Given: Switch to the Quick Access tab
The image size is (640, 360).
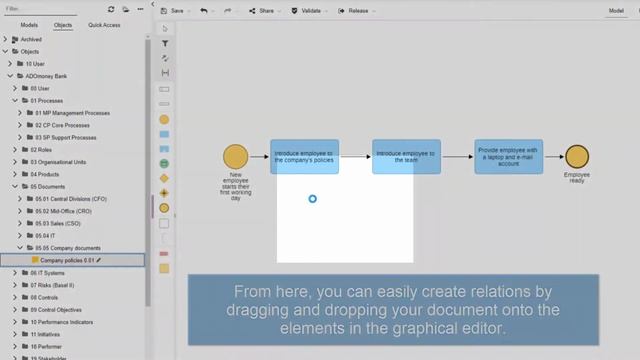Looking at the screenshot, I should [104, 25].
